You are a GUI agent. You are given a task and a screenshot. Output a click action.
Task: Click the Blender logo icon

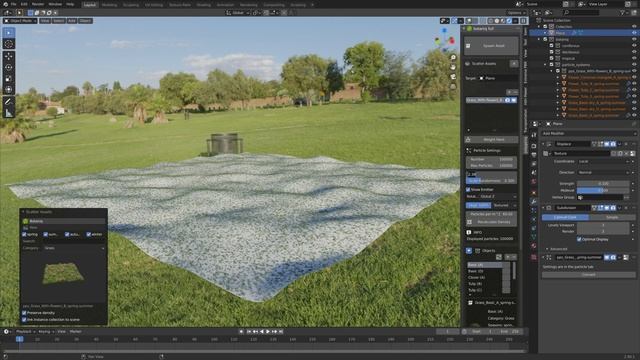pyautogui.click(x=5, y=4)
